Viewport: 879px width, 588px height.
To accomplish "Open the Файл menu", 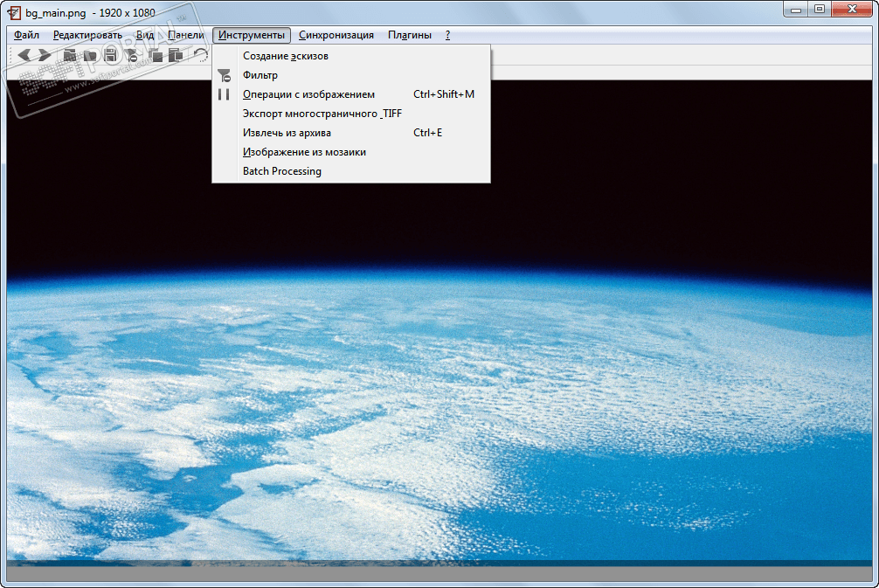I will click(26, 35).
